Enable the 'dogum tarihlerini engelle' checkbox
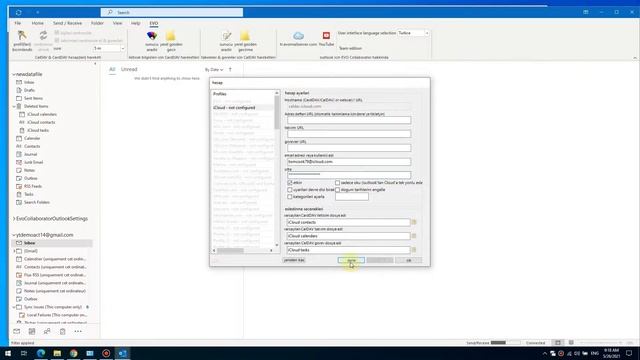 [338, 190]
